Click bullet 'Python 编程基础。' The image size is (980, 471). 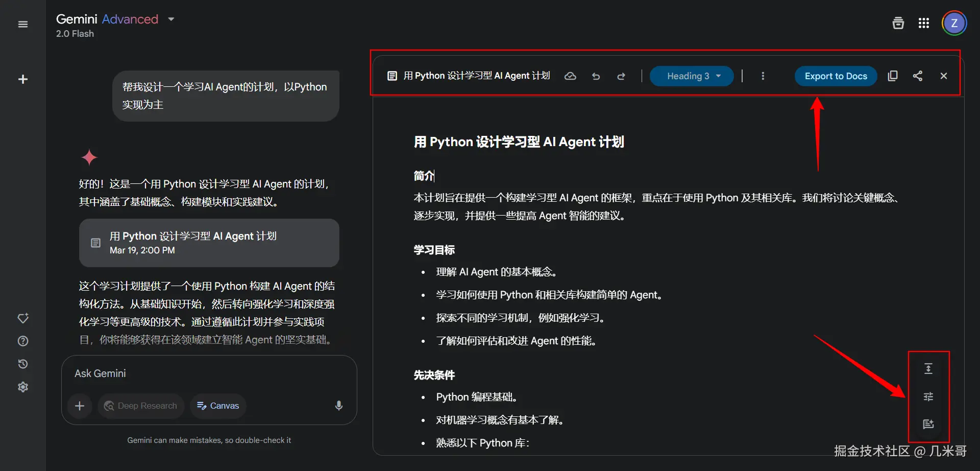pos(478,397)
